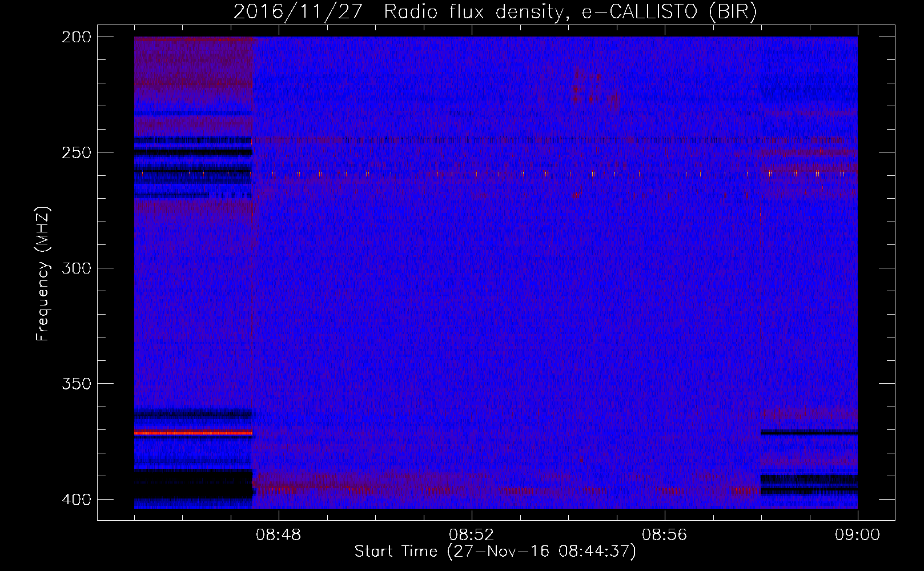Screen dimensions: 924x571
Task: Click the '08:48' time tick label
Action: pyautogui.click(x=279, y=535)
